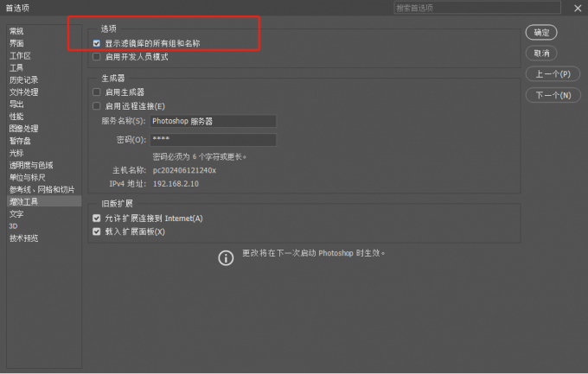Screen dimensions: 588x374
Task: Select 参考线、网格和切片 category
Action: tap(42, 190)
